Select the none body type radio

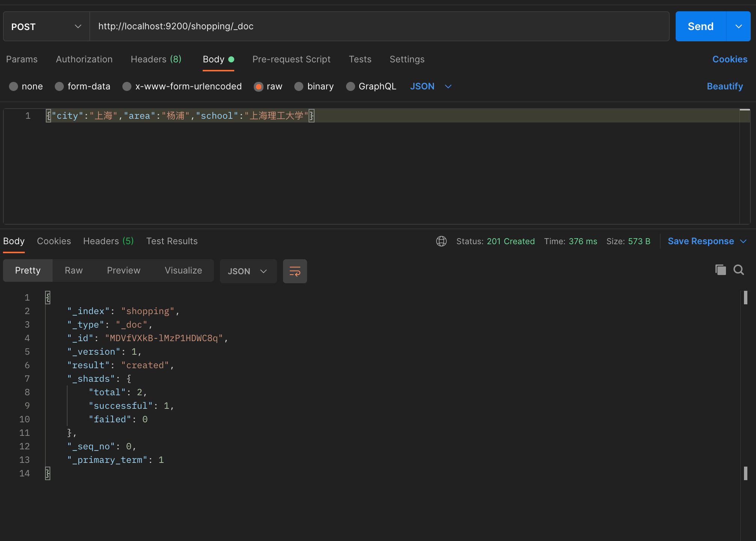14,86
